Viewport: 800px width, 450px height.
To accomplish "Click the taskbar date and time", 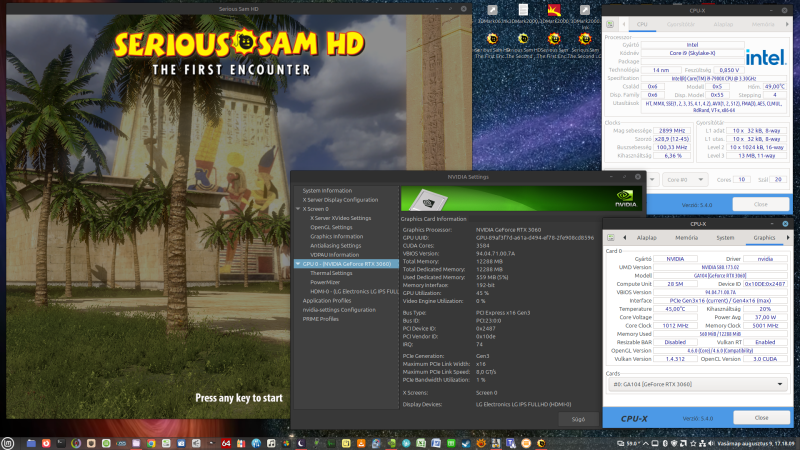I will coord(756,443).
